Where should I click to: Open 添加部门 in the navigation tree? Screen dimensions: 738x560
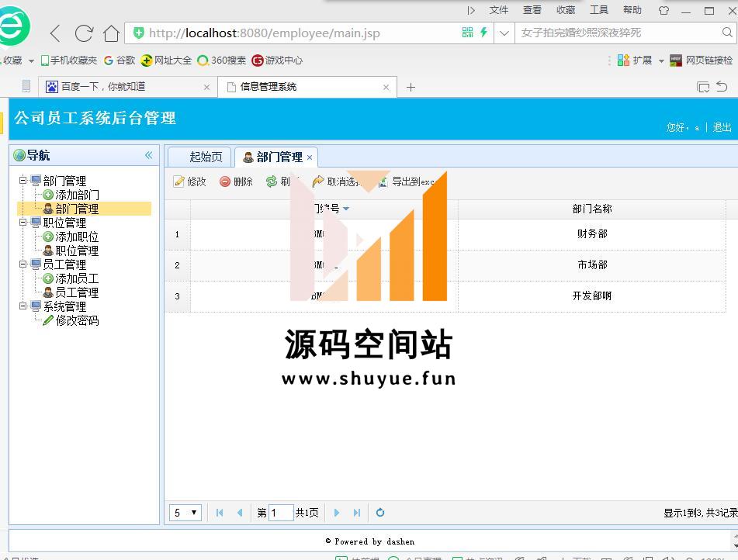[x=71, y=195]
